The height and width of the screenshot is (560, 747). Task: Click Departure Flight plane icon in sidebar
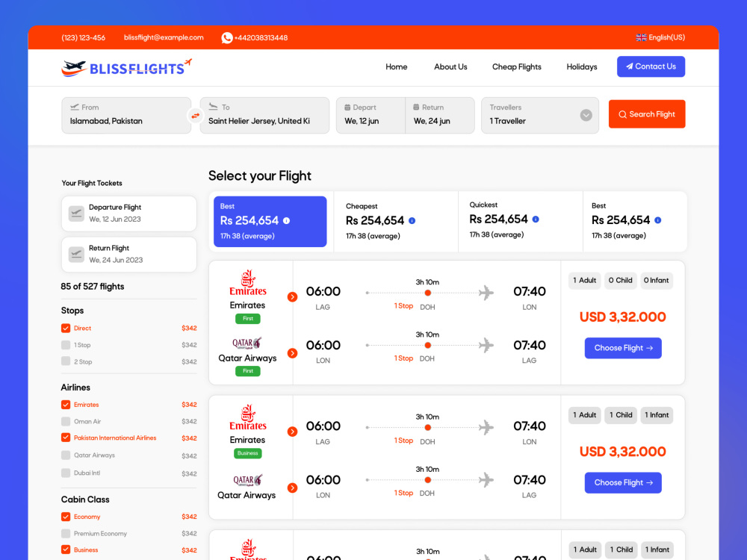[x=76, y=214]
